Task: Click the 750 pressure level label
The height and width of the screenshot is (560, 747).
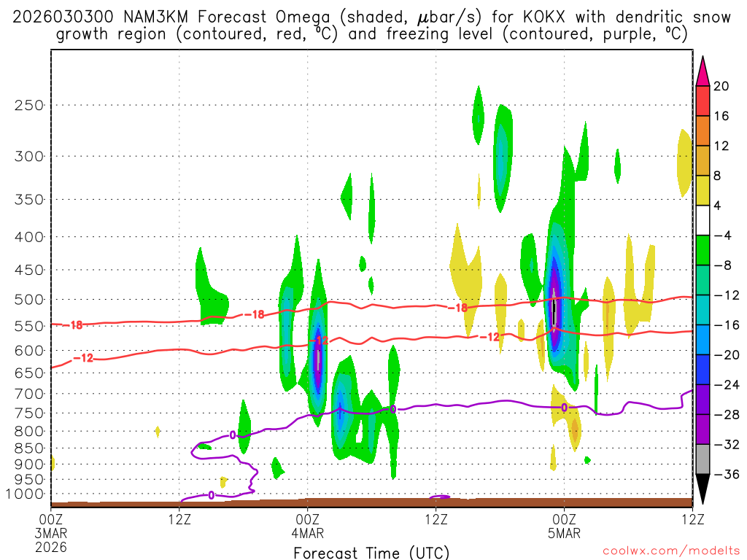Action: pyautogui.click(x=29, y=413)
